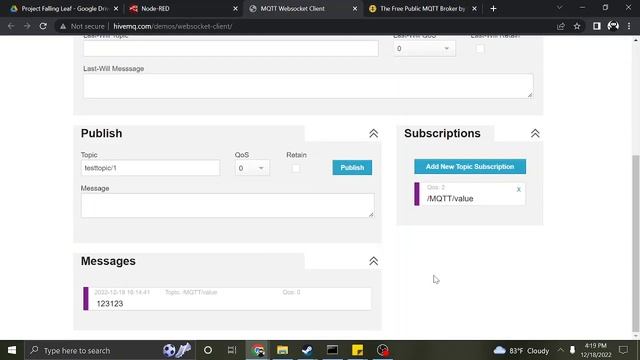Close the Free Public MQTT Broker tab
Image resolution: width=640 pixels, height=360 pixels.
474,9
